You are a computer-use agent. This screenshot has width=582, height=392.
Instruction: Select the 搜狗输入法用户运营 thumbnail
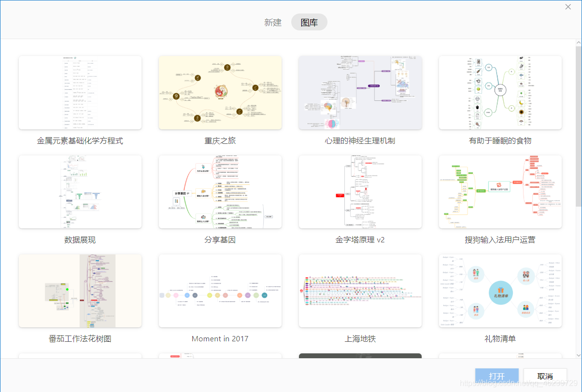pyautogui.click(x=500, y=192)
